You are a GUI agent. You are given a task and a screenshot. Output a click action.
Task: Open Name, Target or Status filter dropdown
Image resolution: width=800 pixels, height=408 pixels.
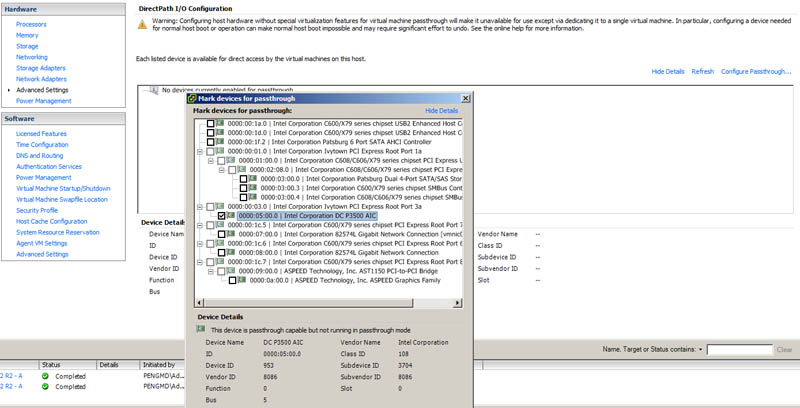[701, 349]
